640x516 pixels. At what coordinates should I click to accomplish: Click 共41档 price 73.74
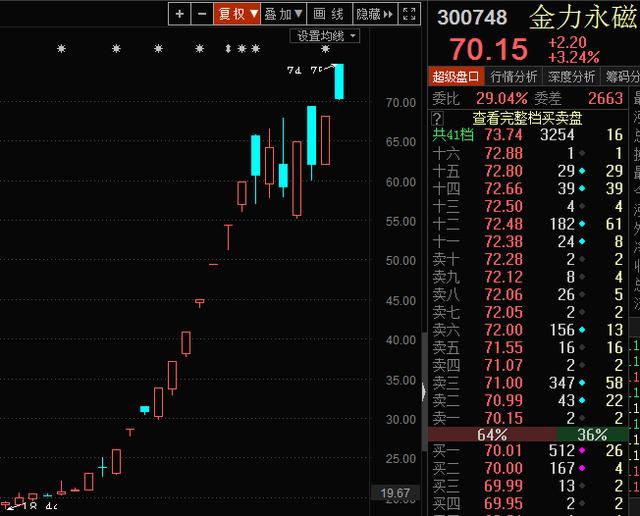[x=503, y=135]
